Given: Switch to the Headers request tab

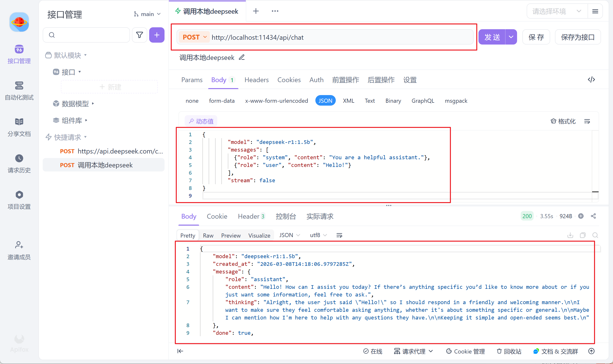Looking at the screenshot, I should coord(256,80).
